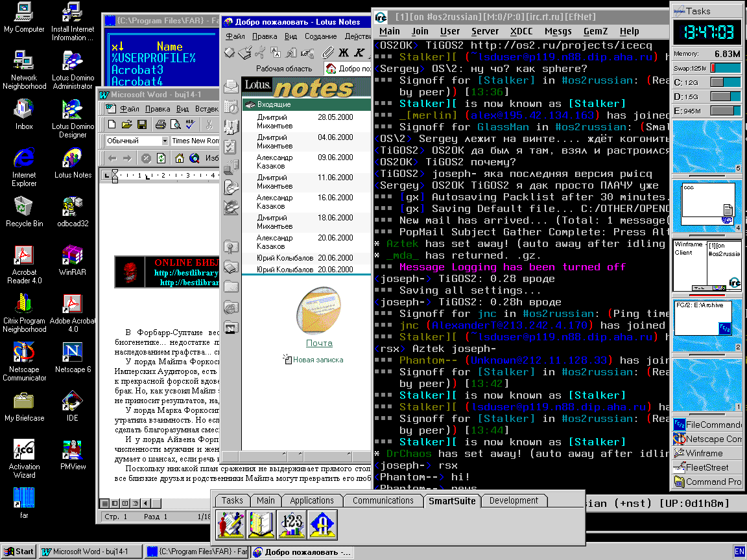Image resolution: width=747 pixels, height=560 pixels.
Task: Launch the people-and-pencil icon in SmartSuite drawer
Action: tap(231, 525)
